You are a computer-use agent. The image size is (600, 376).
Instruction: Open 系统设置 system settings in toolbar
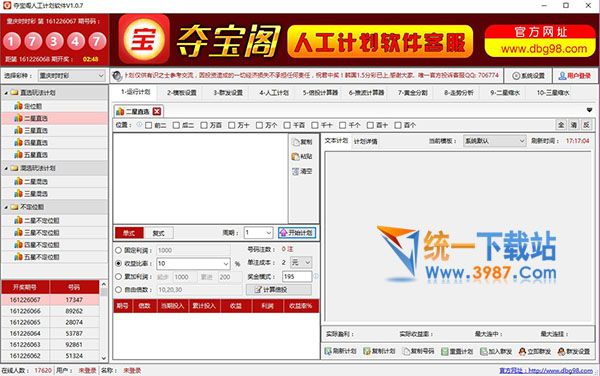pos(528,76)
